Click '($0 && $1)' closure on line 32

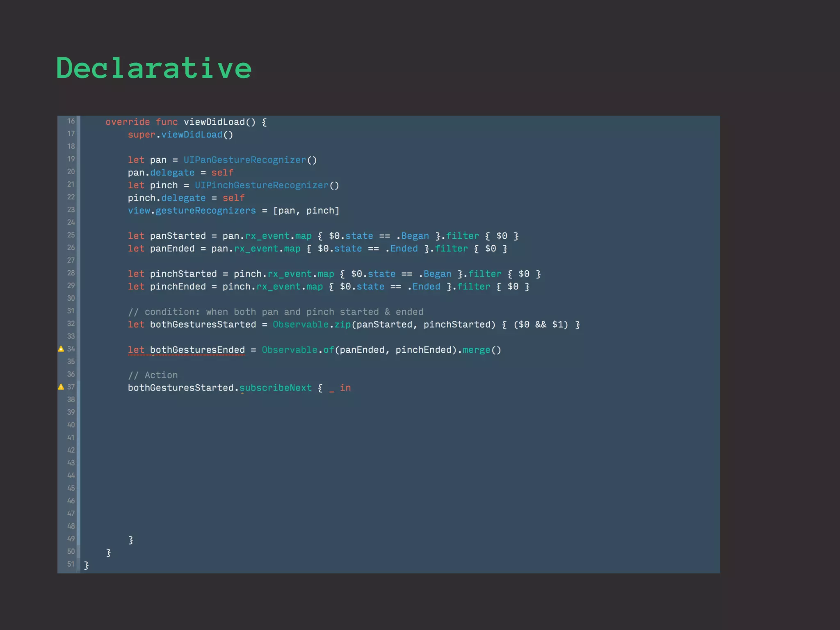pos(541,325)
